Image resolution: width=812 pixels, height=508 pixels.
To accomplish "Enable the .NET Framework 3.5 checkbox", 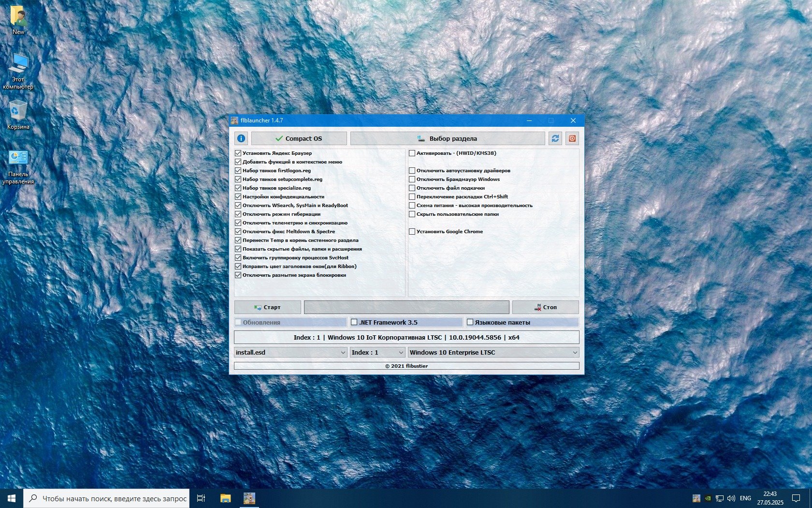I will click(354, 322).
